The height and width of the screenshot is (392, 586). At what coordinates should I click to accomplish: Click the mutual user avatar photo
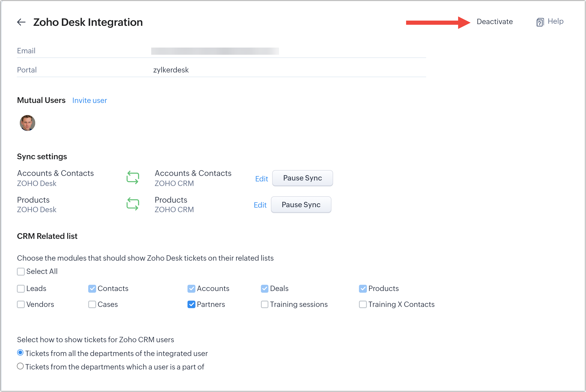[x=28, y=123]
